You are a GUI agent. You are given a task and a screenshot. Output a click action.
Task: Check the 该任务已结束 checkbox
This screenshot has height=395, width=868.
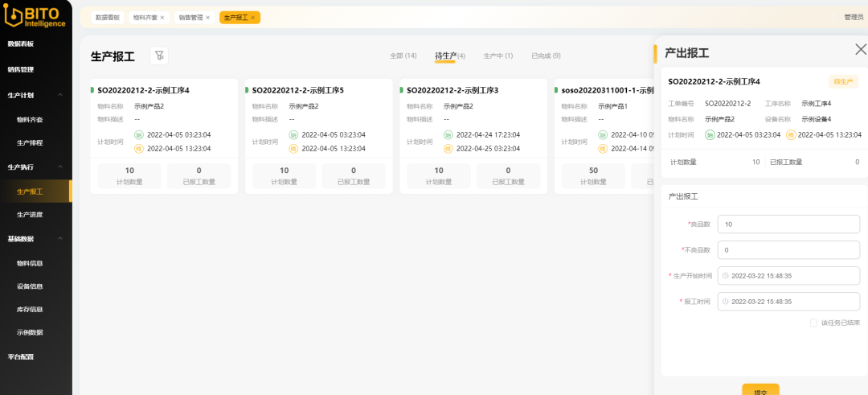(813, 323)
